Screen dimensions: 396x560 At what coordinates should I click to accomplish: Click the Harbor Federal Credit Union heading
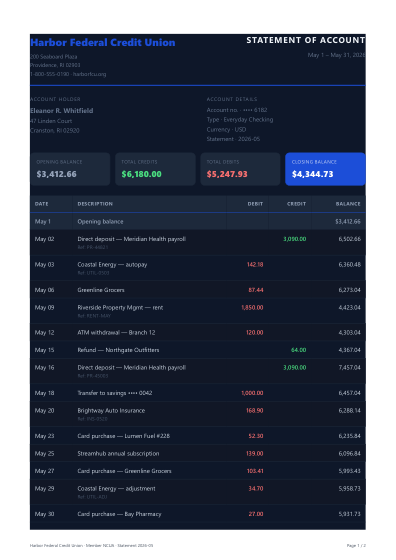[103, 42]
